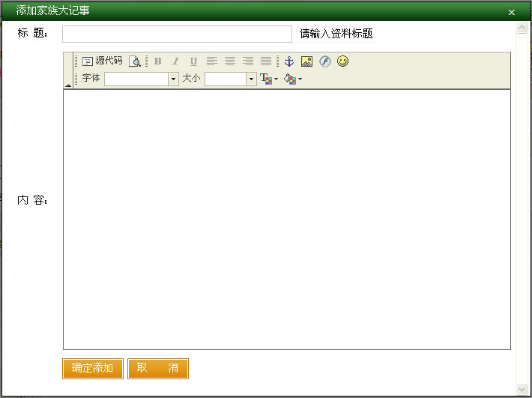The height and width of the screenshot is (398, 532).
Task: Center align the text
Action: [230, 61]
